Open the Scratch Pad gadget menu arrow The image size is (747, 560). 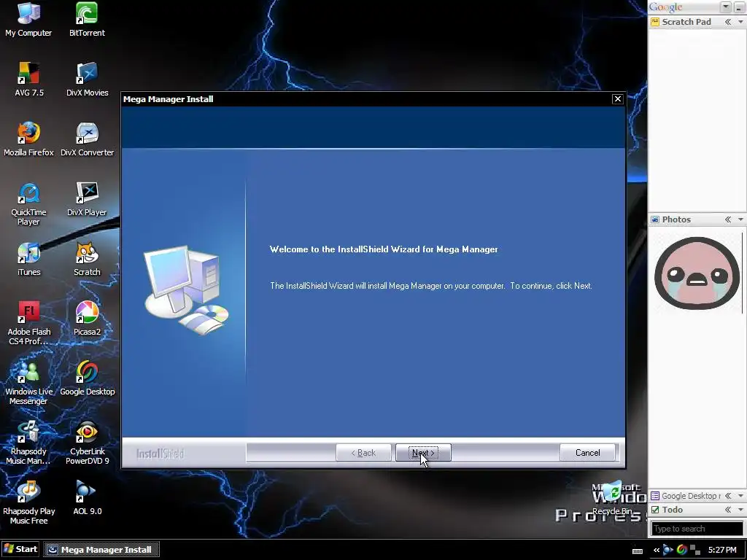(740, 22)
